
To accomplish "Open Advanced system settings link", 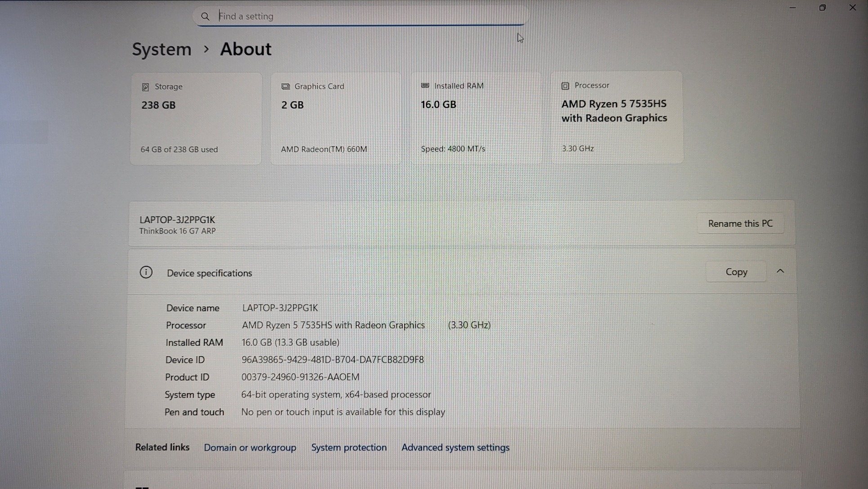I will [x=455, y=448].
